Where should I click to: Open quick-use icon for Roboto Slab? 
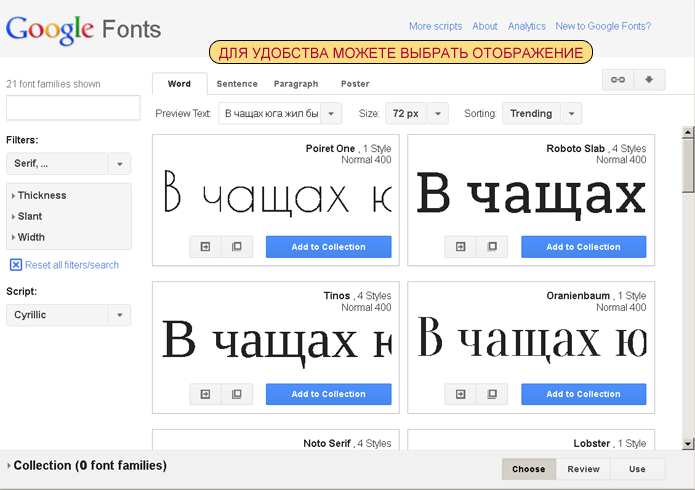pyautogui.click(x=461, y=247)
